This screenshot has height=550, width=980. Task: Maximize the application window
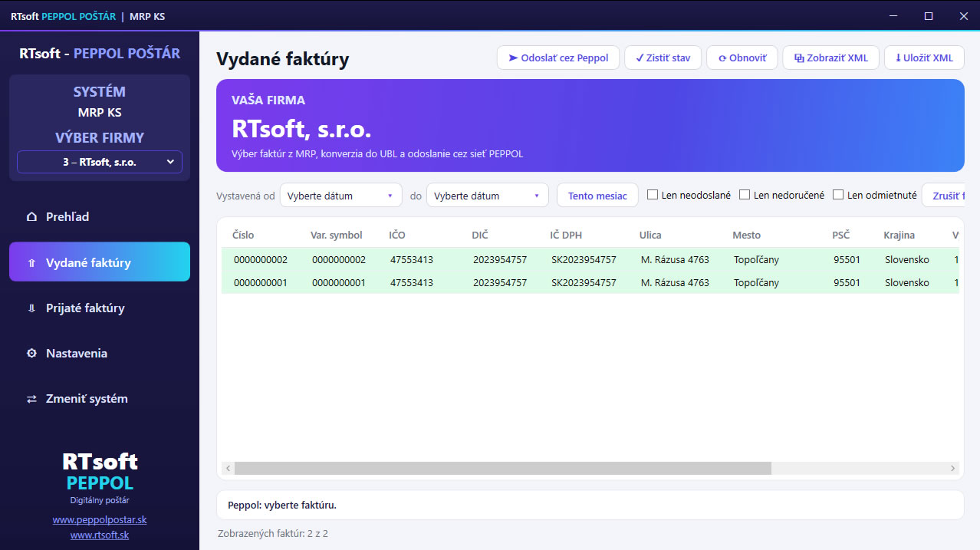pyautogui.click(x=929, y=16)
